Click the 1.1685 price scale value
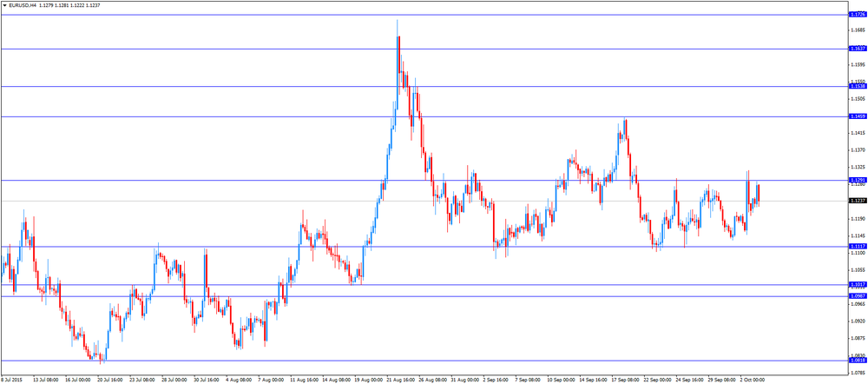The image size is (868, 384). pyautogui.click(x=857, y=30)
